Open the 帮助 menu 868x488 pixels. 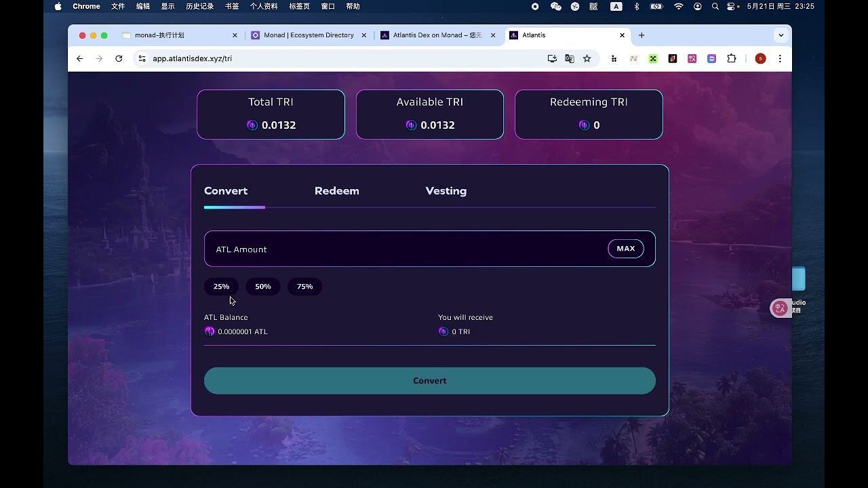click(353, 7)
